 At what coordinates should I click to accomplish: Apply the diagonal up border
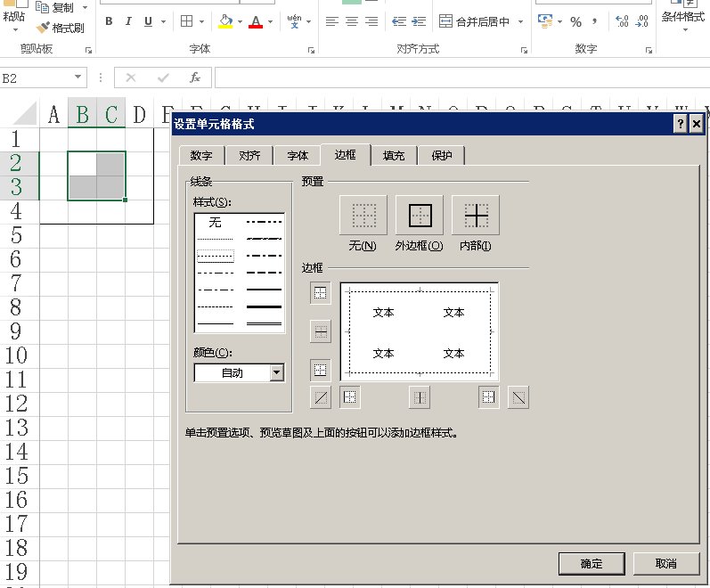pos(321,397)
